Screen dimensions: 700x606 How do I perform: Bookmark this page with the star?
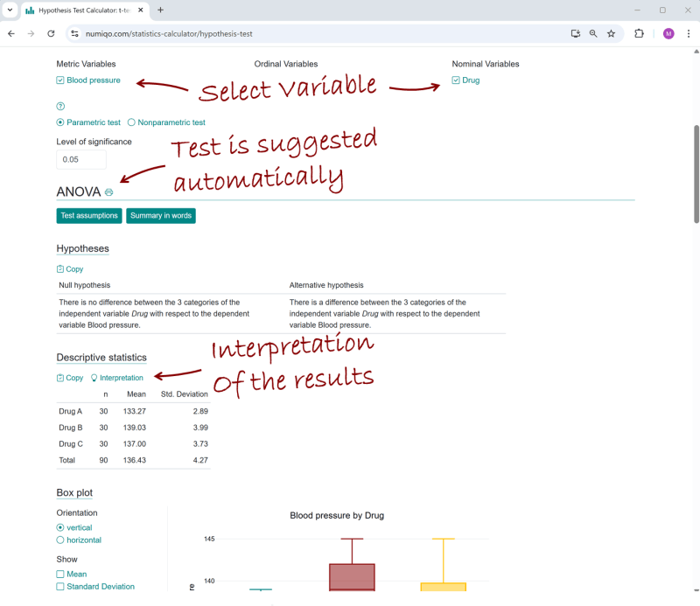tap(611, 33)
